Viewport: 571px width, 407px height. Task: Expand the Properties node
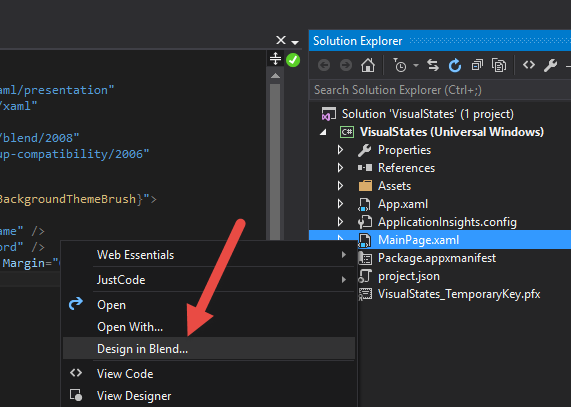click(x=340, y=150)
